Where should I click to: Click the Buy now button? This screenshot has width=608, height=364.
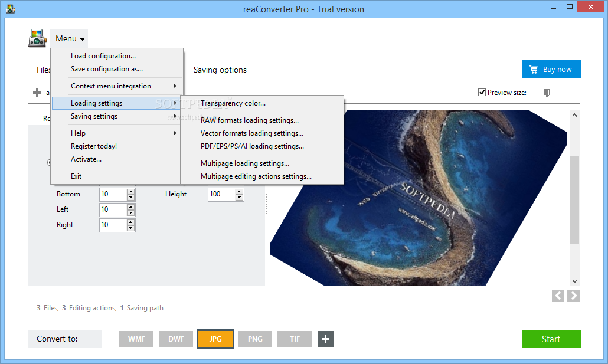click(551, 70)
